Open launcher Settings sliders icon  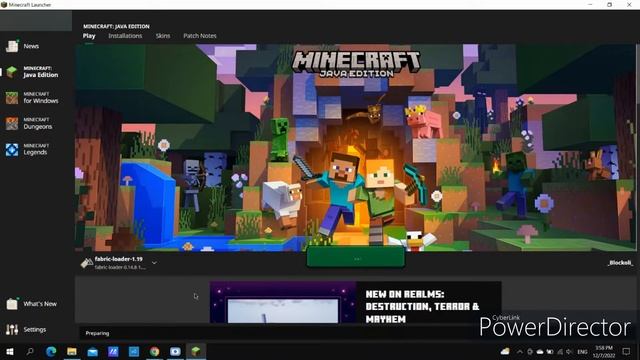(x=12, y=329)
